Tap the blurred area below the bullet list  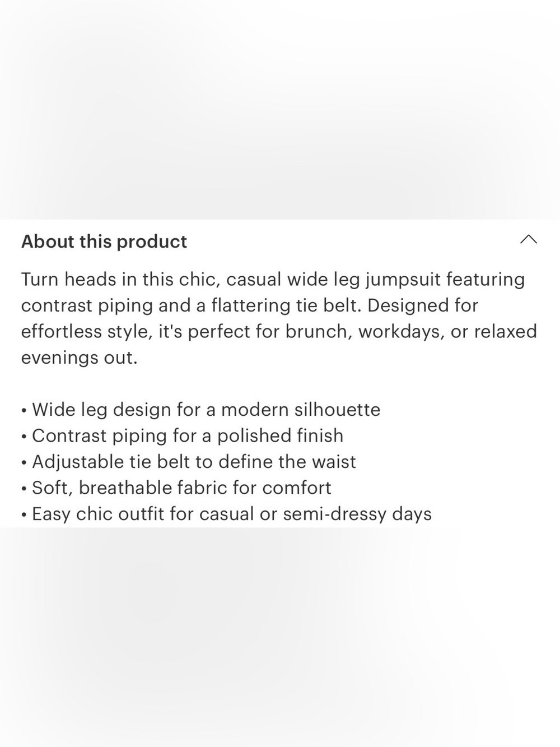pos(280,637)
